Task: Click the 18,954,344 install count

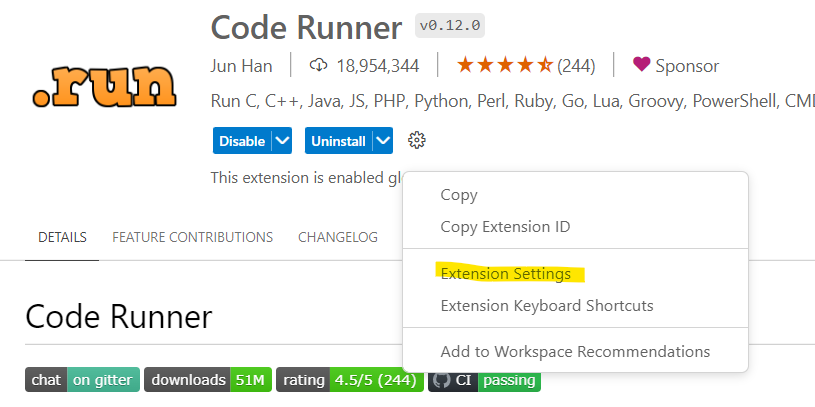Action: click(378, 66)
